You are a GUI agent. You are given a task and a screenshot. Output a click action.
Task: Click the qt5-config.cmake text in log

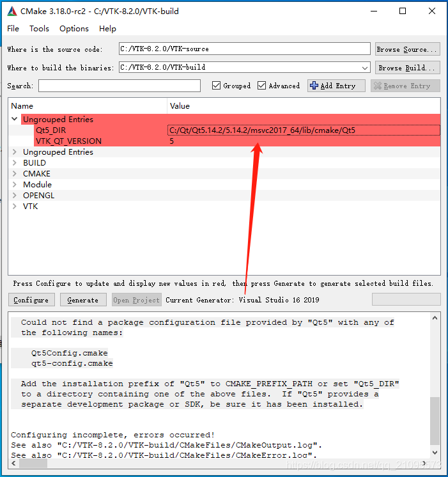pyautogui.click(x=72, y=363)
